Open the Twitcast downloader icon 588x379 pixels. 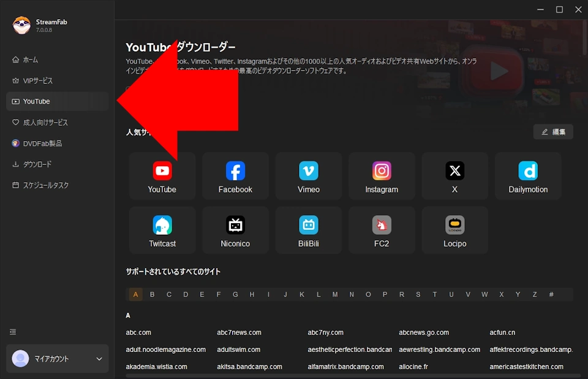162,230
